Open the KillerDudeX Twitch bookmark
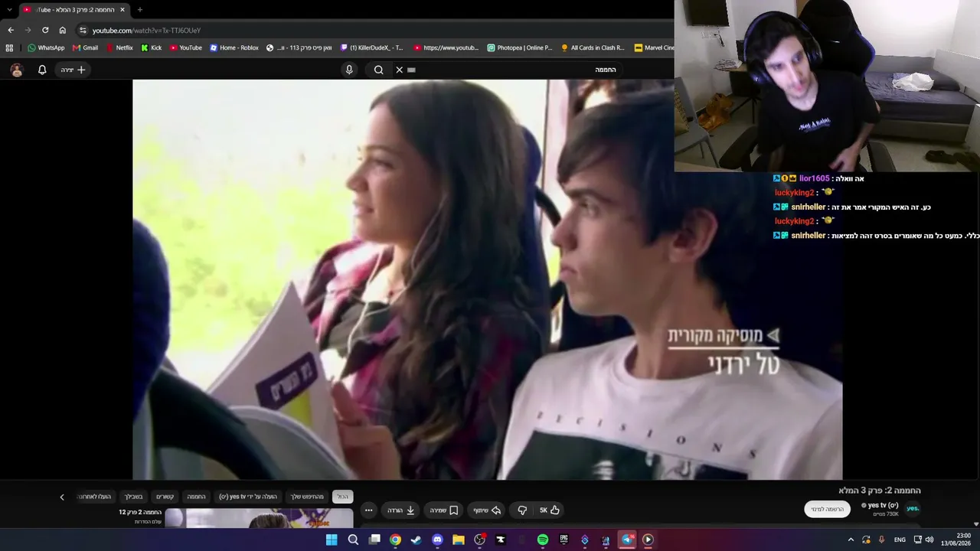Screen dimensions: 980x551 point(372,47)
